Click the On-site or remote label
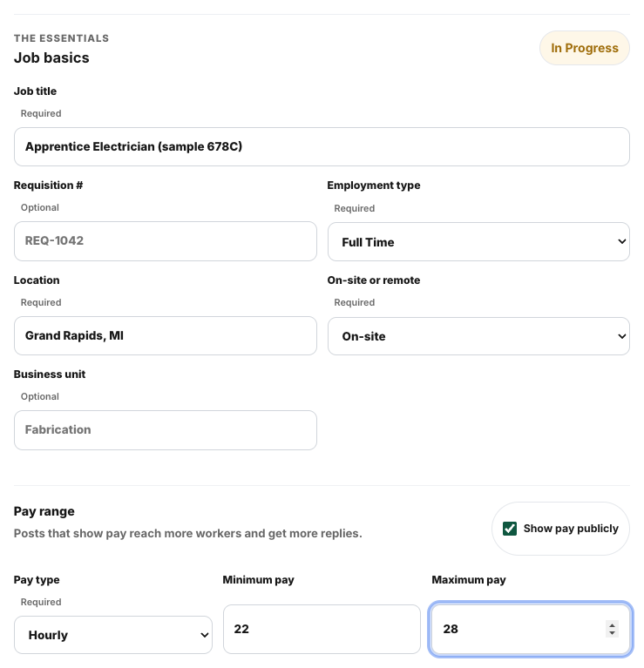Viewport: 644px width, 668px height. (x=374, y=280)
